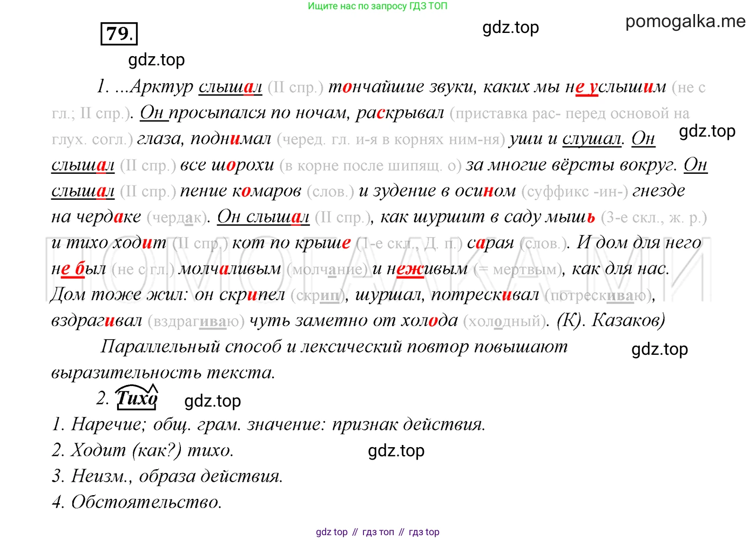Viewport: 756px width, 540px height.
Task: Click the phrase 'все шорохи'
Action: 227,164
